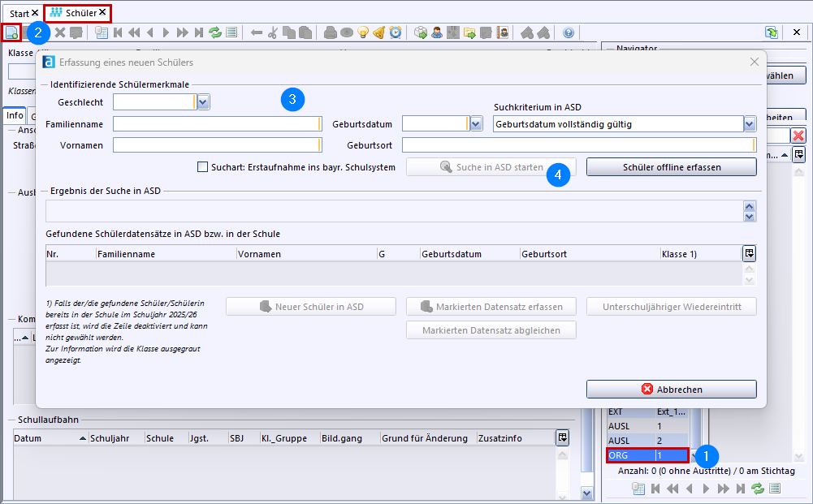This screenshot has height=504, width=813.
Task: Click the light bulb icon in toolbar
Action: (x=363, y=32)
